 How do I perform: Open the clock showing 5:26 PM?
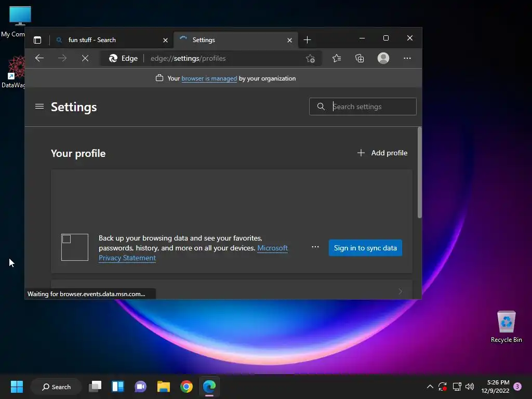pos(495,387)
